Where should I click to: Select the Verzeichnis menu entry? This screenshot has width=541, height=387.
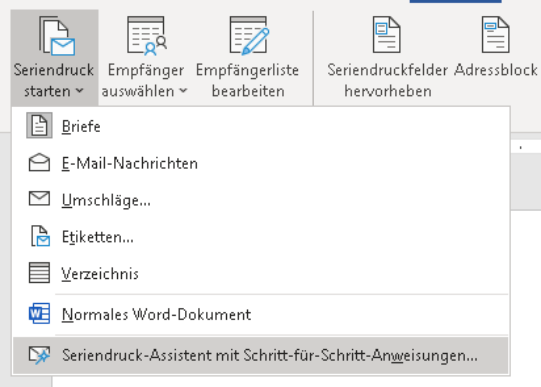pos(261,273)
